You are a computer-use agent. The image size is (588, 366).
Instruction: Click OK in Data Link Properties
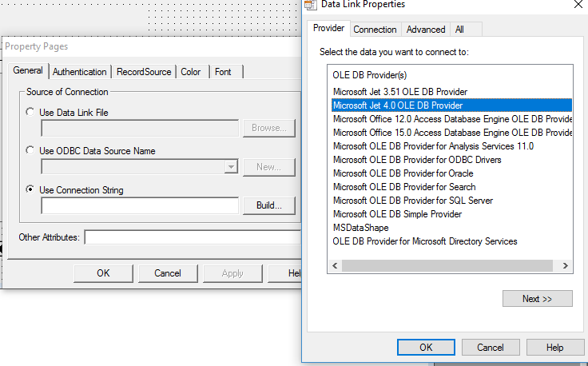point(426,348)
